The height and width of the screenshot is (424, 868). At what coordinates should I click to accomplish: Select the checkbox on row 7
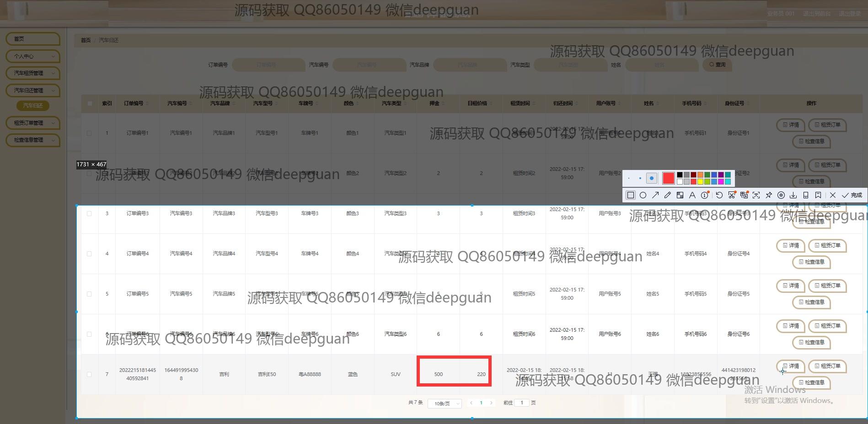[x=89, y=374]
